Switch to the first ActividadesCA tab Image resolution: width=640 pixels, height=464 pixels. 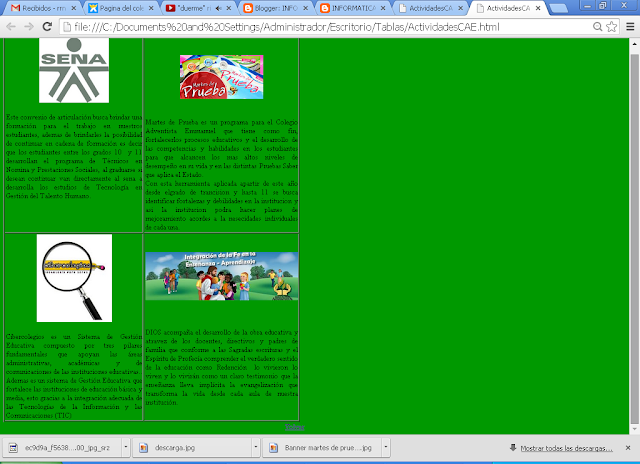click(431, 8)
